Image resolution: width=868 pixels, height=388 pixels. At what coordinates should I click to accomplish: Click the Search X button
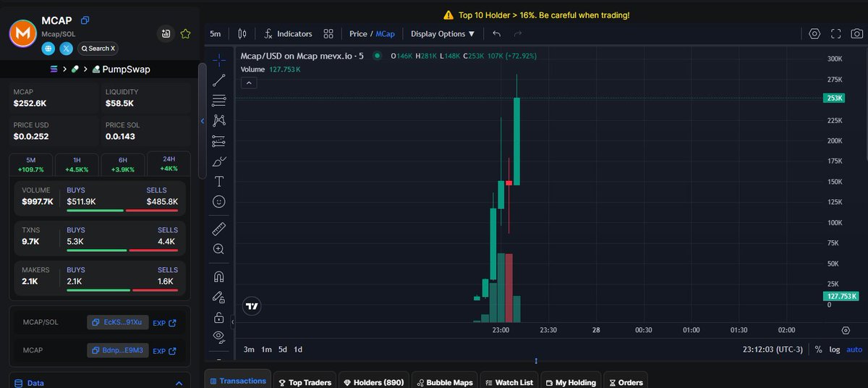click(x=98, y=48)
